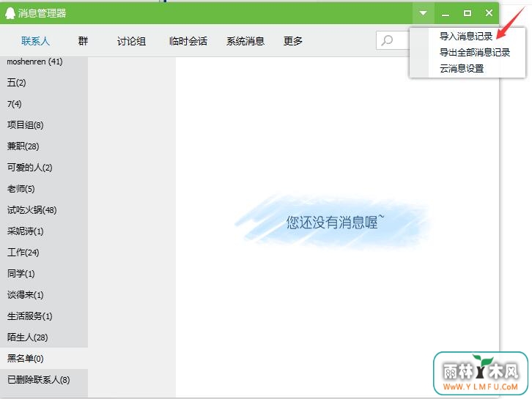Select the 工作(24) group
Viewport: 532px width, 399px height.
[44, 253]
